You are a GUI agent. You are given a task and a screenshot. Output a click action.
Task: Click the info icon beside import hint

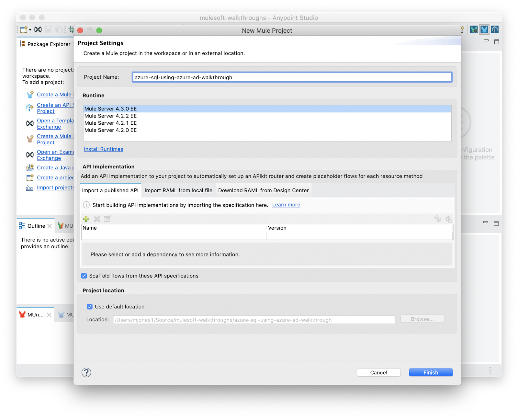[86, 205]
